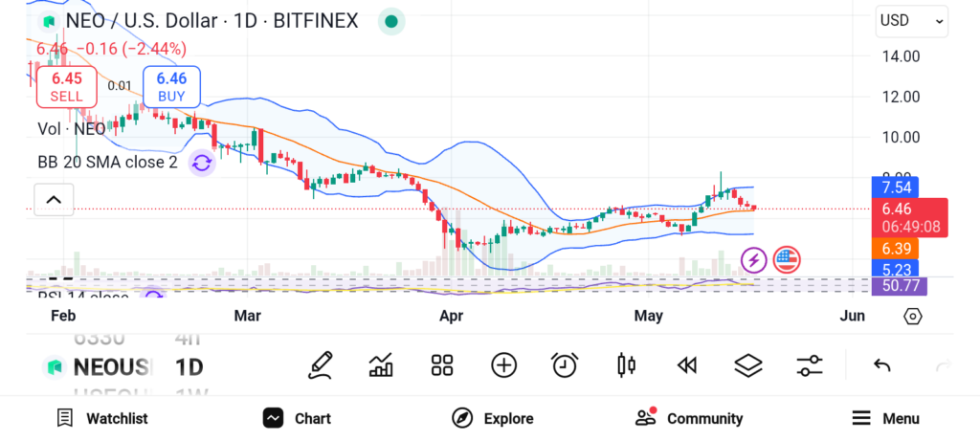Start bar replay with the rewind icon
This screenshot has width=980, height=441.
[x=686, y=364]
